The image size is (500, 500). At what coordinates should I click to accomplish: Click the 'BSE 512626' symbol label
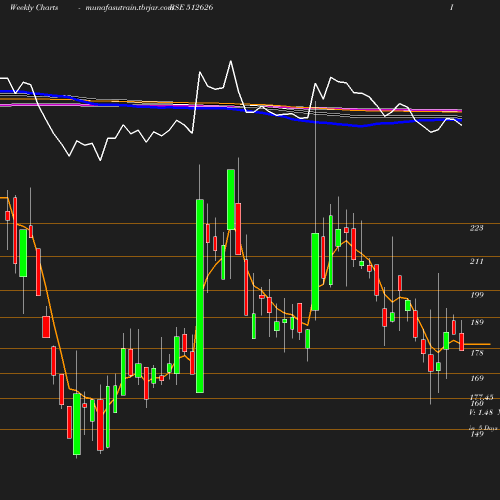(x=192, y=8)
